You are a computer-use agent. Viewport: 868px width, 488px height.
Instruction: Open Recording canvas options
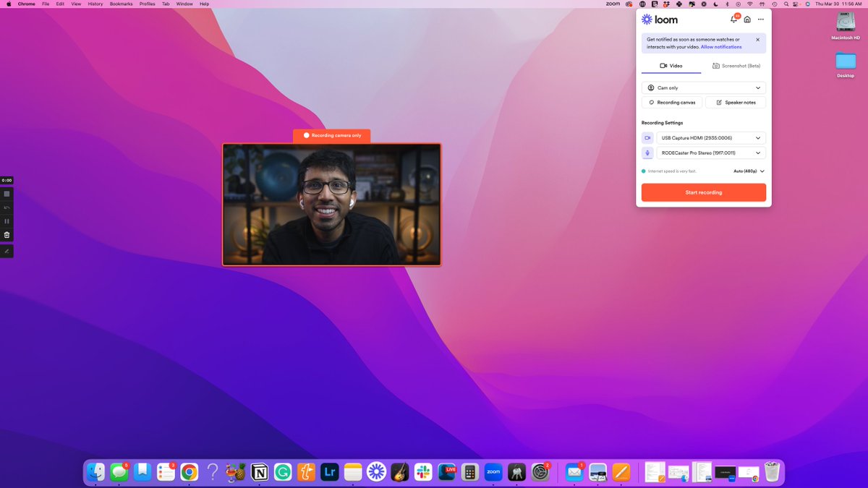coord(672,103)
